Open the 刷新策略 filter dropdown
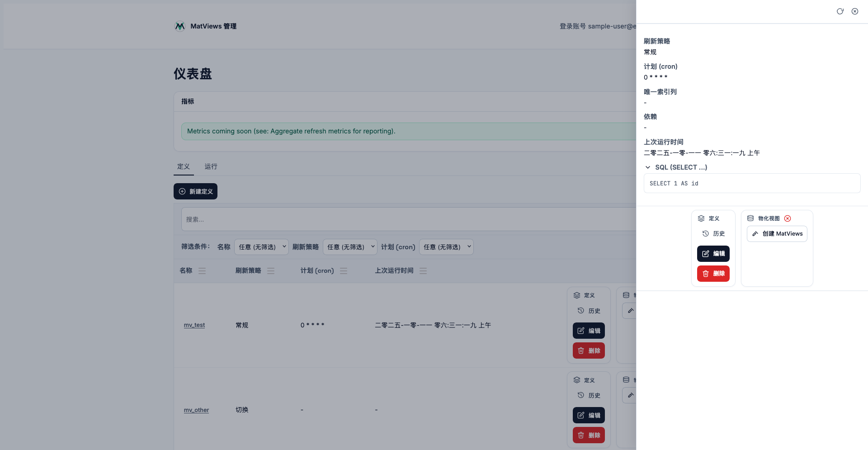Image resolution: width=868 pixels, height=450 pixels. pyautogui.click(x=350, y=247)
